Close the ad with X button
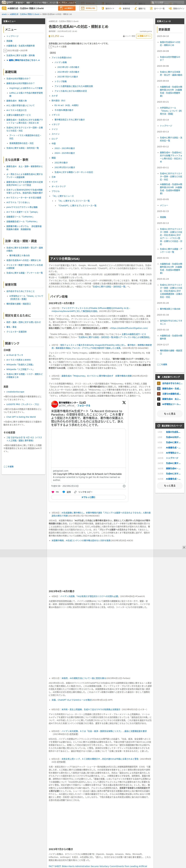 pyautogui.click(x=184, y=548)
